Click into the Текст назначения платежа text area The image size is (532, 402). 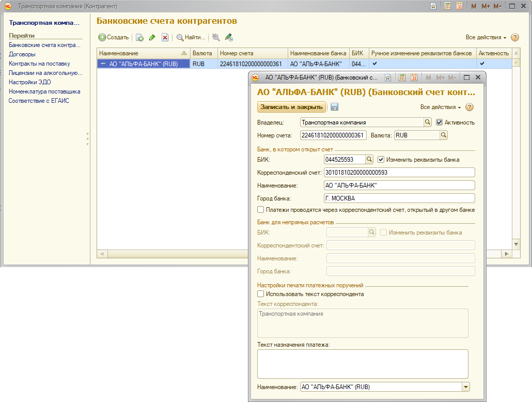coord(362,364)
